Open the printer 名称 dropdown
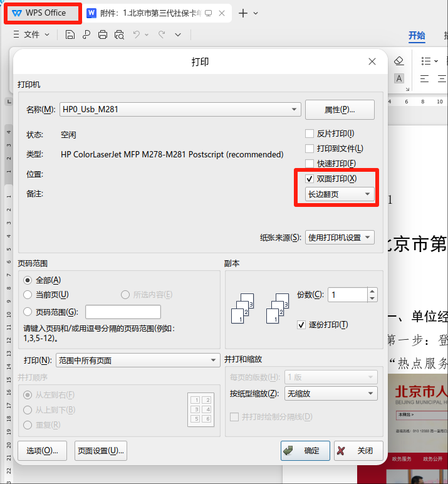This screenshot has width=448, height=484. coord(180,109)
